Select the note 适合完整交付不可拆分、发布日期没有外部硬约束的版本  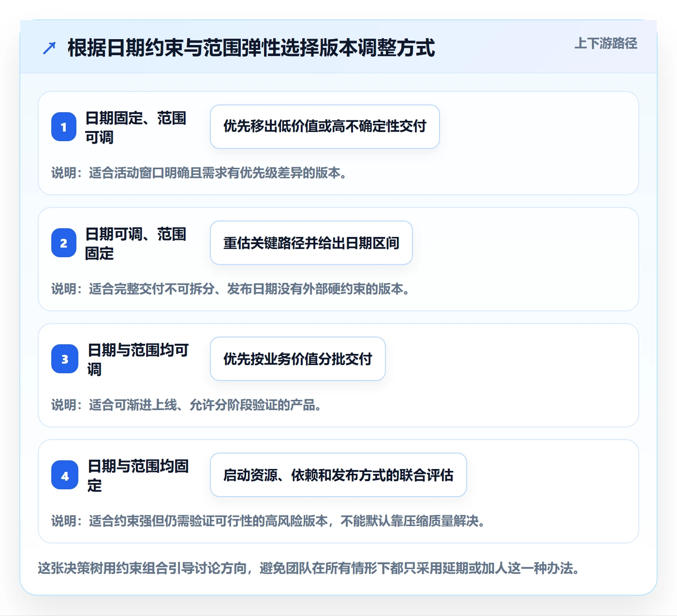click(231, 289)
